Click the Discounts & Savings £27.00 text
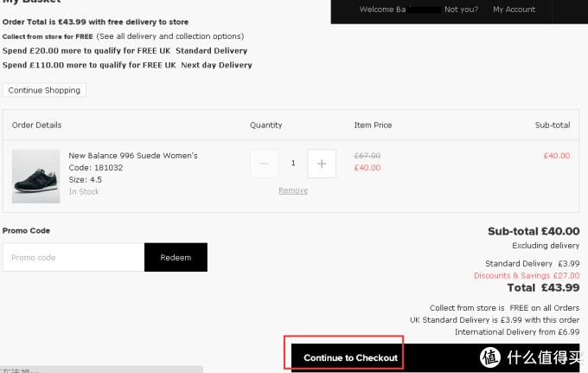 [527, 276]
